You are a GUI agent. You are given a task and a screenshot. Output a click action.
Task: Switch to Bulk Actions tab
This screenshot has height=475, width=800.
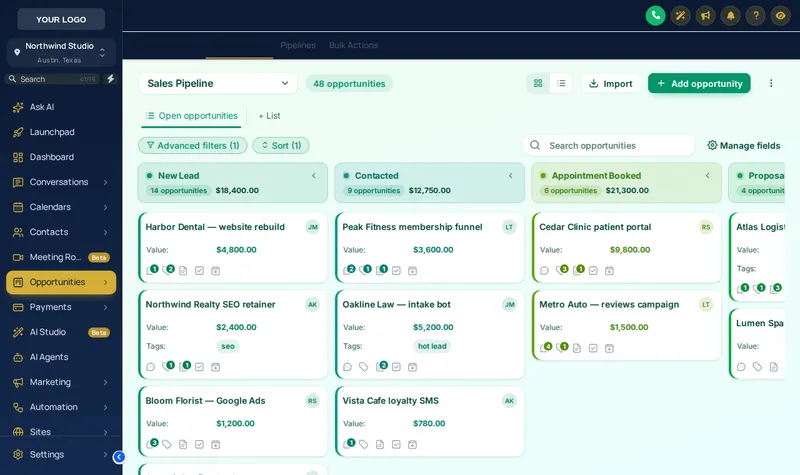[x=354, y=45]
